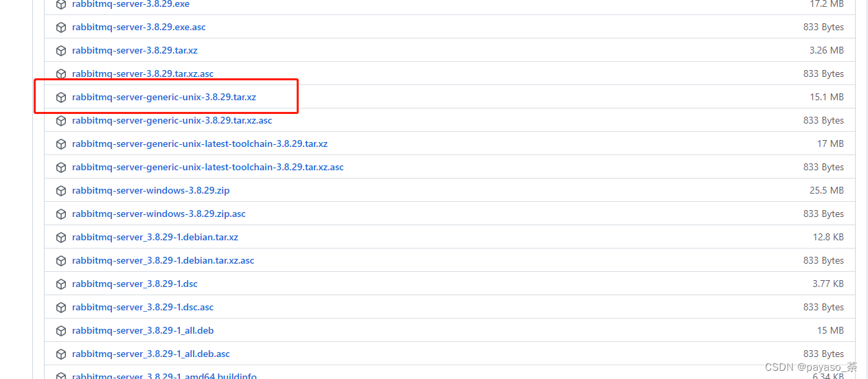
Task: Click package icon beside rabbitmq-server_3.8.29-1_all.deb
Action: (x=61, y=331)
